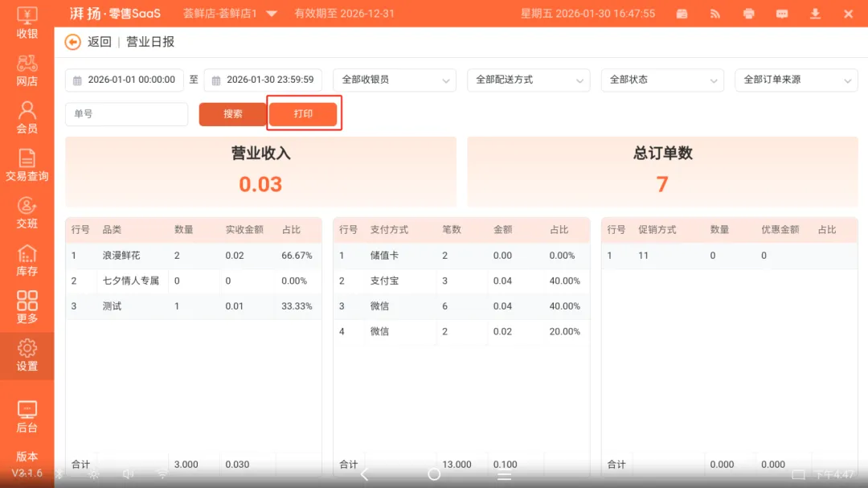Click the 支付方式 column header
The image size is (868, 488).
389,230
